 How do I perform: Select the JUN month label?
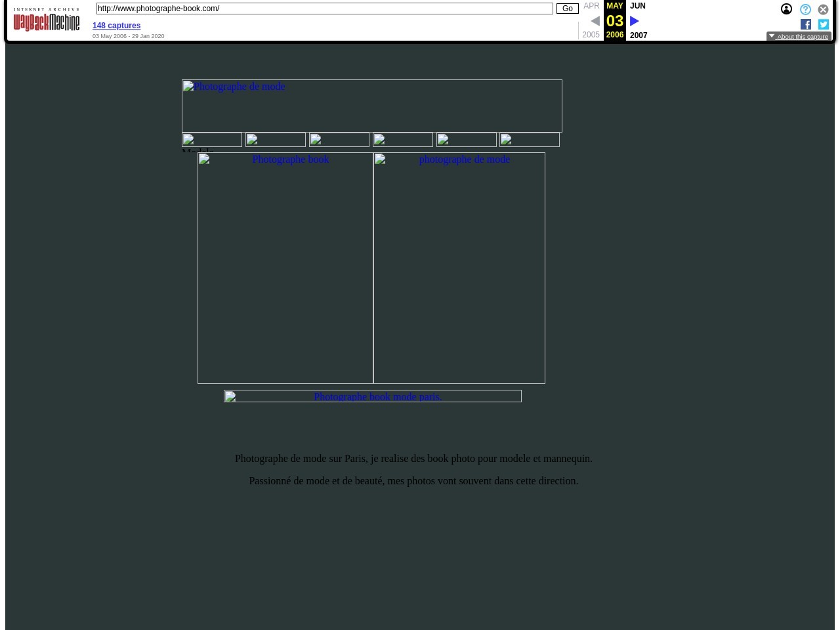(637, 6)
